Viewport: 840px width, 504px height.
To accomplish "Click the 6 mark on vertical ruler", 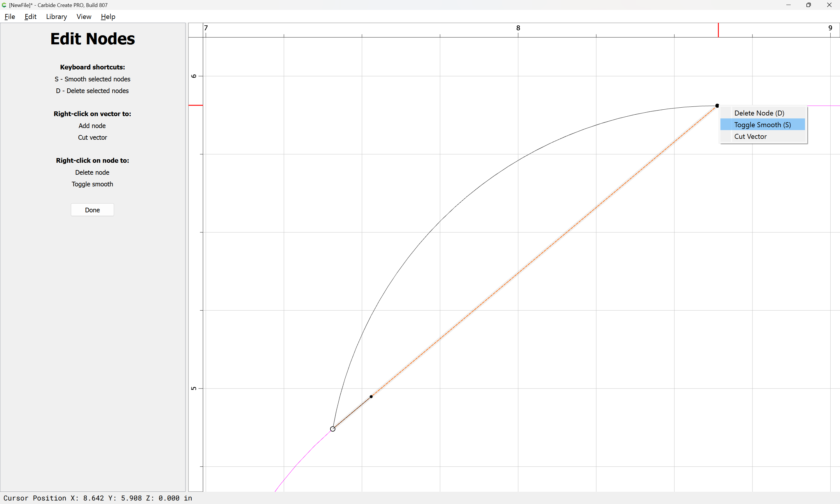I will coord(194,76).
